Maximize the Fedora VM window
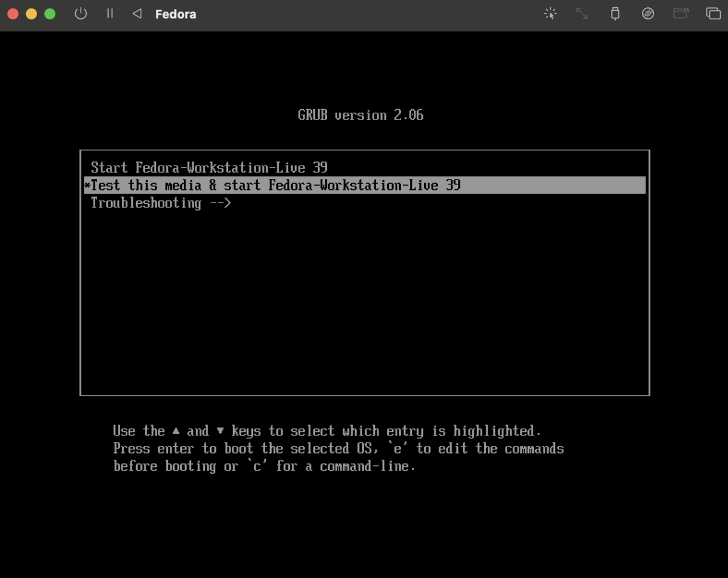This screenshot has width=728, height=578. [x=50, y=13]
